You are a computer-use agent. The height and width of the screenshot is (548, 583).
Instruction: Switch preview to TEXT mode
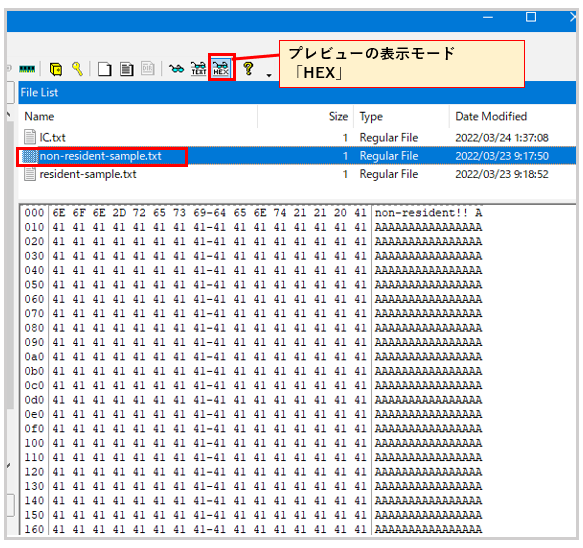(x=199, y=69)
